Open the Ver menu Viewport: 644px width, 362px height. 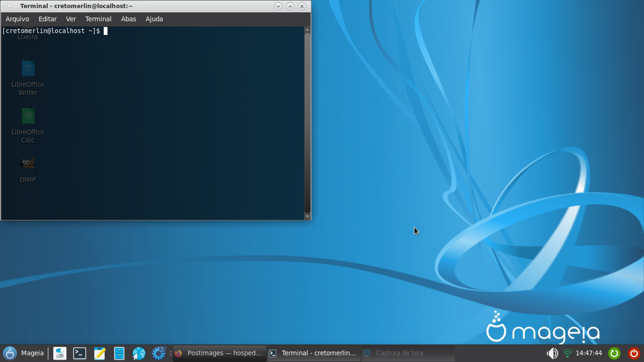click(x=71, y=19)
